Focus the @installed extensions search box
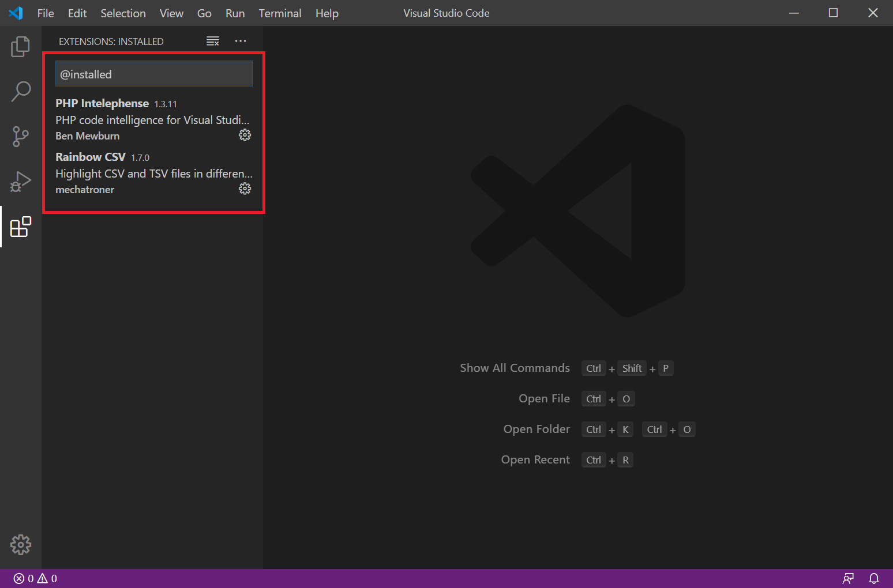This screenshot has width=893, height=588. pyautogui.click(x=154, y=74)
